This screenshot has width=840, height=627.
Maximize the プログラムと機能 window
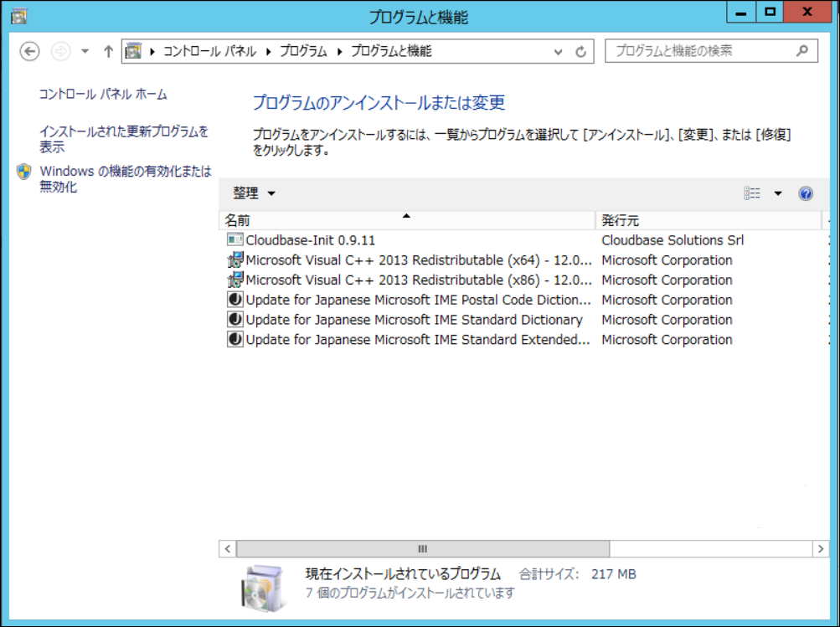click(770, 12)
